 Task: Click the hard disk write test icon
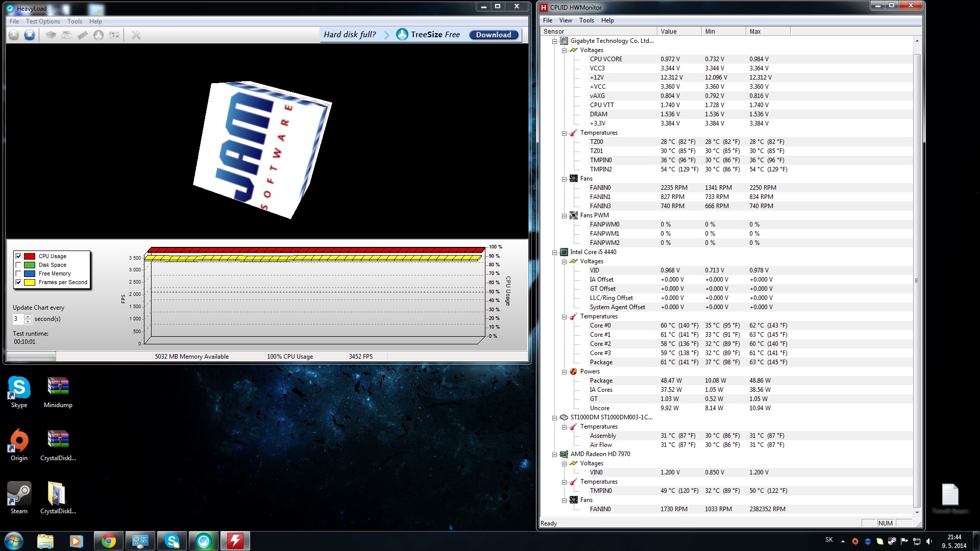pyautogui.click(x=66, y=35)
